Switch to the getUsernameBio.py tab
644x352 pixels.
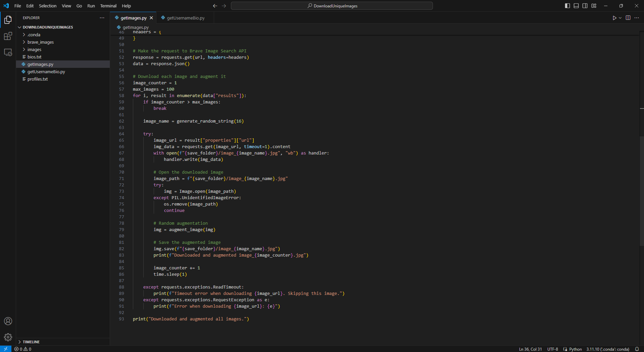[x=186, y=18]
